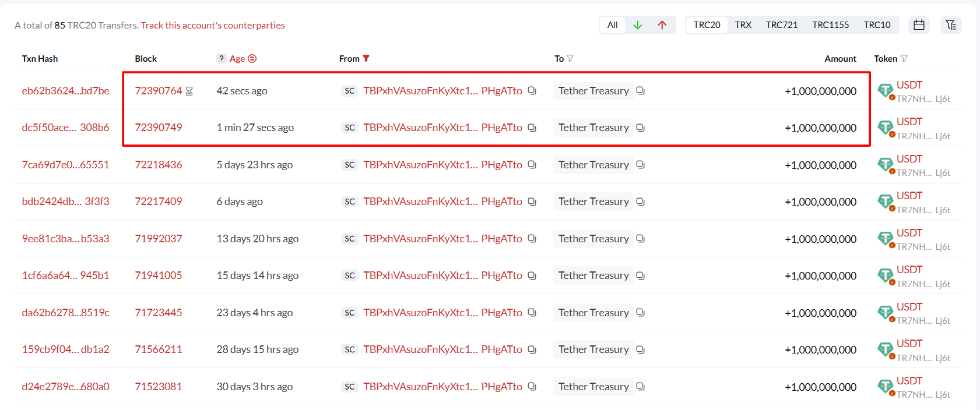The height and width of the screenshot is (410, 980).
Task: Open Track this account's counterparties link
Action: [213, 26]
